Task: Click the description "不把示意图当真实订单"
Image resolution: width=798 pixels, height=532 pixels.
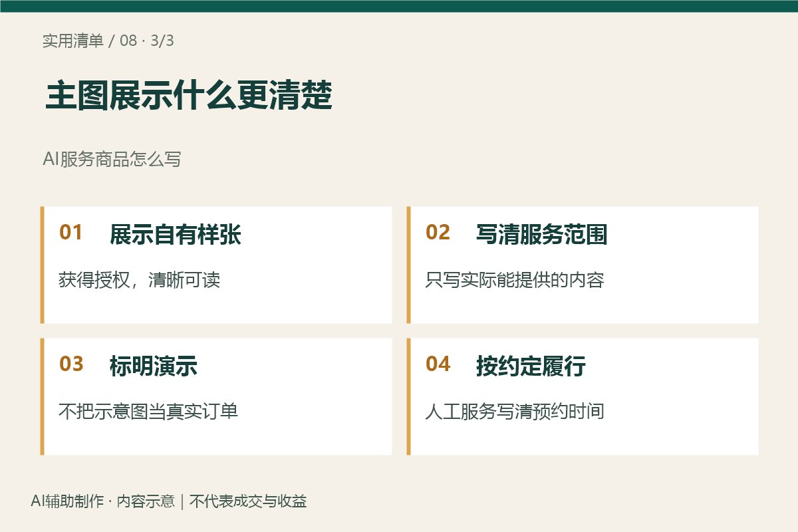Action: [148, 412]
